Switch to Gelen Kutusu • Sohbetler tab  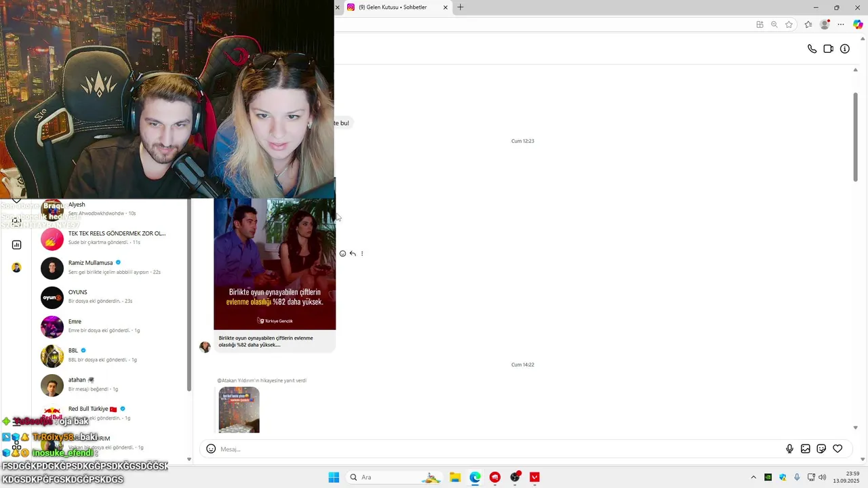[397, 7]
